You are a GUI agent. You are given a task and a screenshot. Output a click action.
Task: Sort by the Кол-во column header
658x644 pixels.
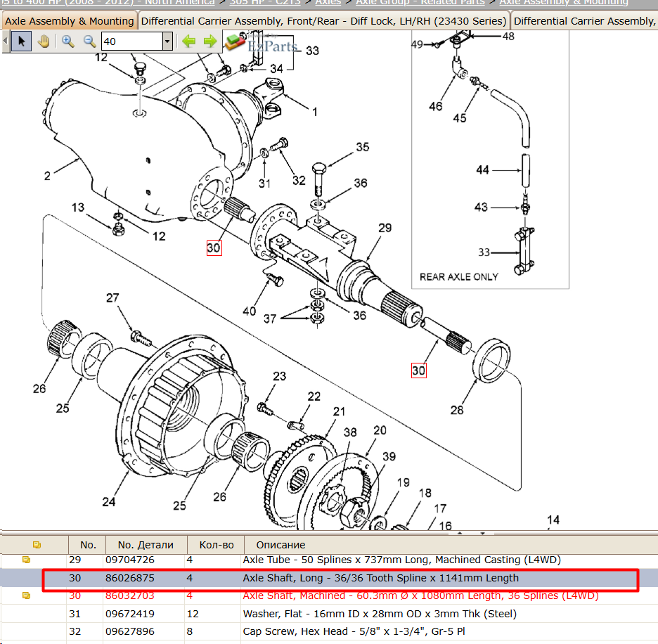coord(216,545)
